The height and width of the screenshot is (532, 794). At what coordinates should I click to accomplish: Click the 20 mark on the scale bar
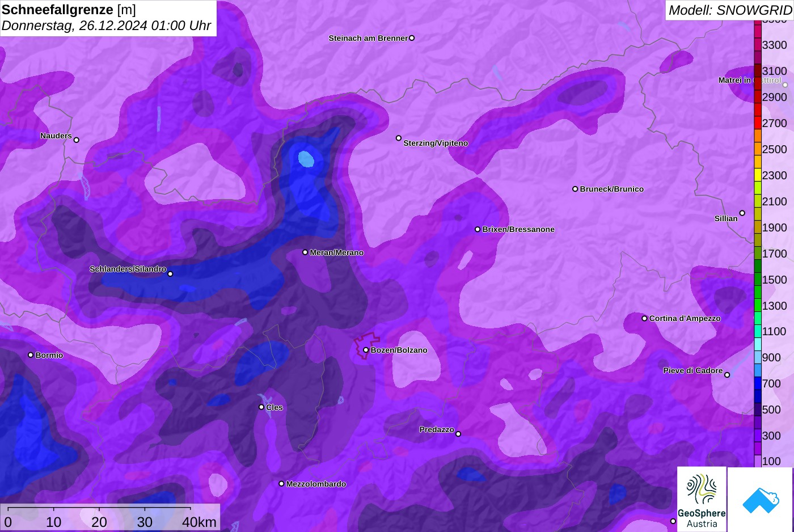[x=99, y=522]
